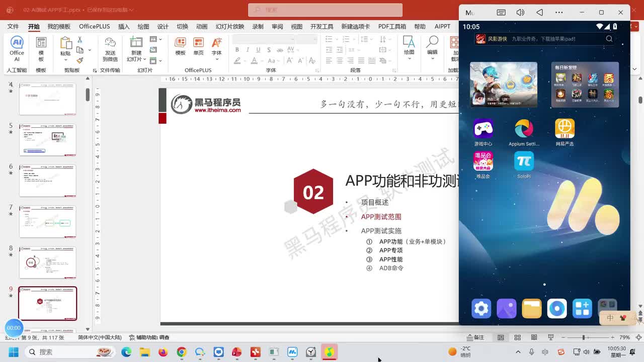This screenshot has height=362, width=644.
Task: Switch to the Animations tab
Action: coord(202,27)
